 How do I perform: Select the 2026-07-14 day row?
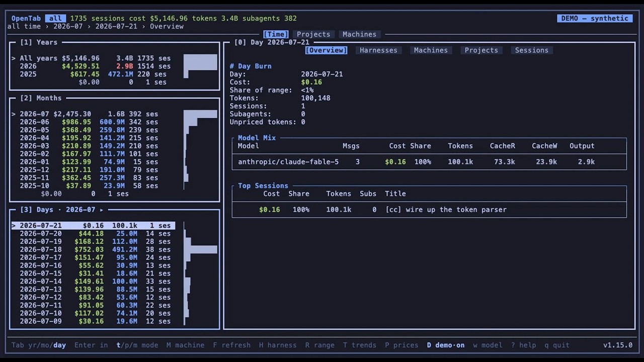93,282
